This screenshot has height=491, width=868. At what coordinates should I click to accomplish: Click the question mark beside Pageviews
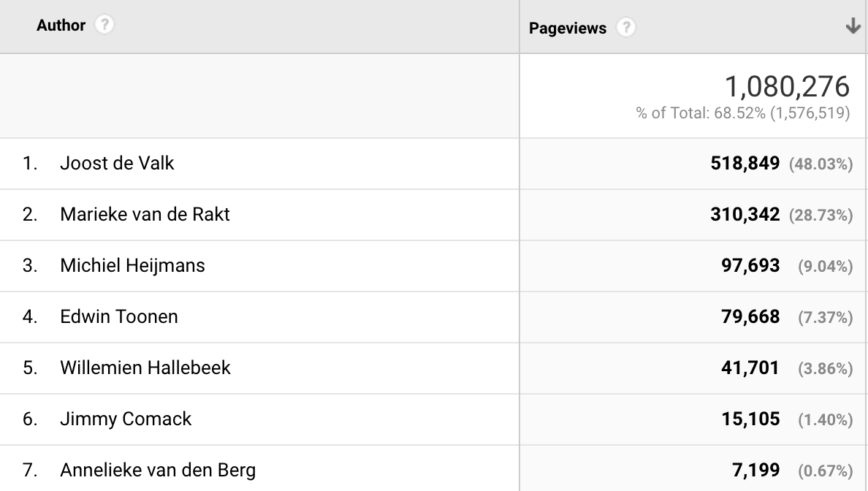(x=627, y=27)
